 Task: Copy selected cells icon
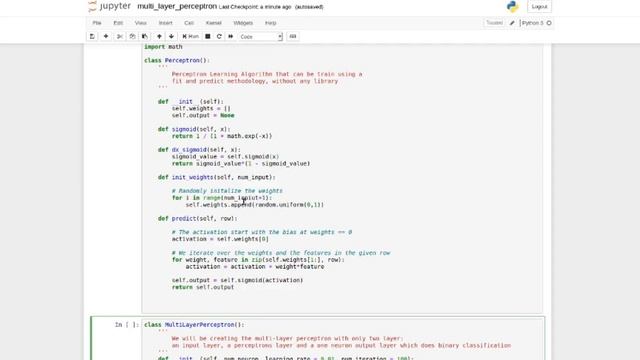coord(132,36)
